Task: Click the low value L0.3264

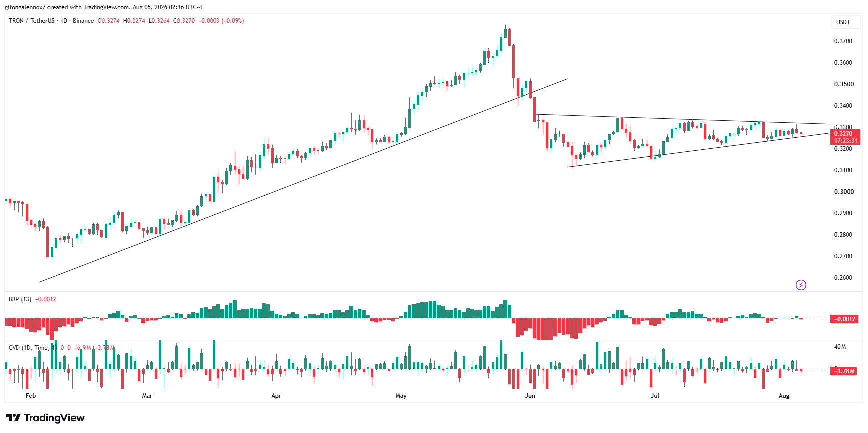Action: click(x=159, y=21)
